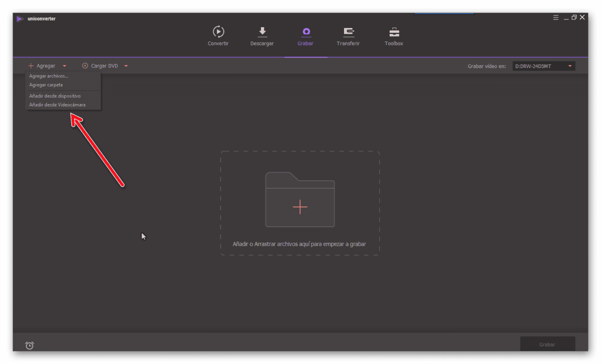Viewport: 601px width, 364px height.
Task: Open the Transferir transfer icon
Action: click(x=348, y=32)
